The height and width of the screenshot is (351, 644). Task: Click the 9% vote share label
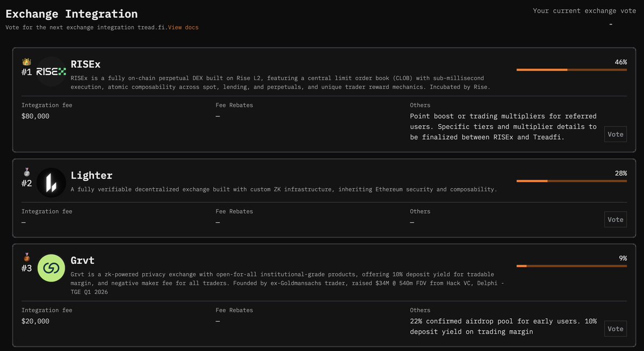coord(623,259)
